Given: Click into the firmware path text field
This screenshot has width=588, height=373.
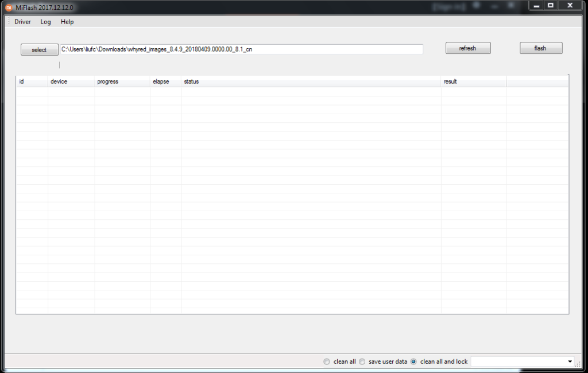Looking at the screenshot, I should point(241,49).
